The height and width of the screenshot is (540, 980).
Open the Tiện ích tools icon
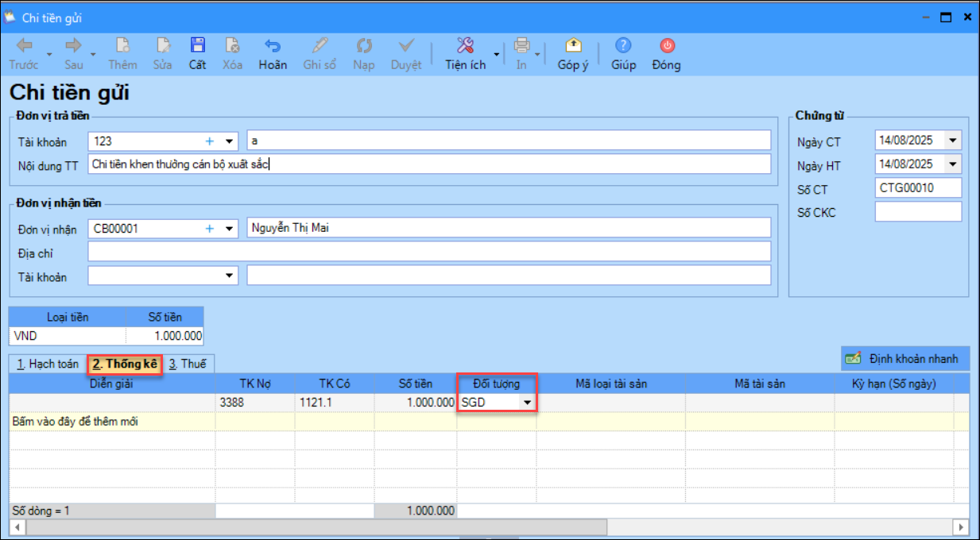(x=466, y=46)
